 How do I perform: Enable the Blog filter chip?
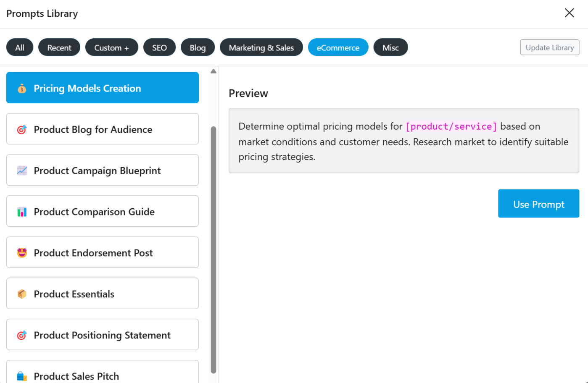(x=198, y=47)
